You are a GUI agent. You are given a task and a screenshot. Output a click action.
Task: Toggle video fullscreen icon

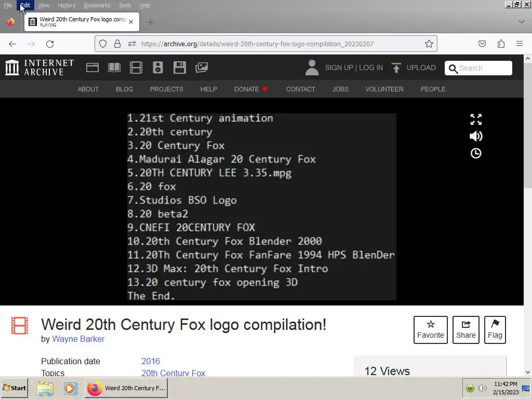(x=476, y=119)
